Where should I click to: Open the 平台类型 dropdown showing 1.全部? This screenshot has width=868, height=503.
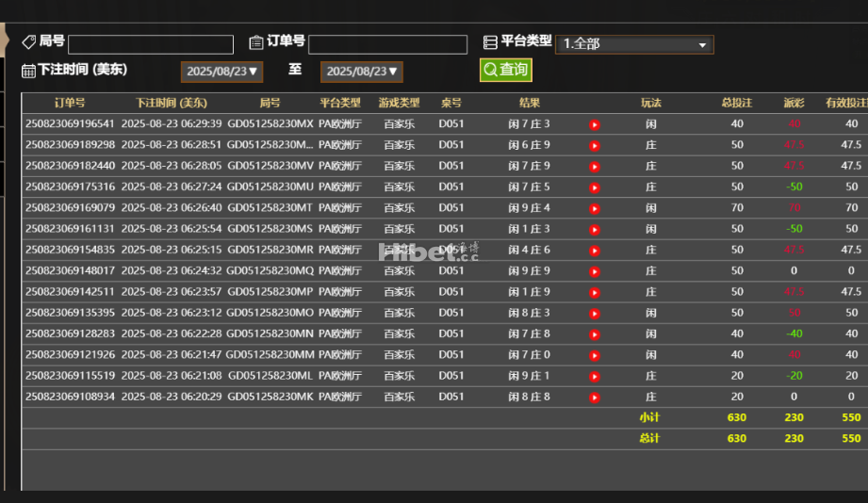[x=634, y=43]
